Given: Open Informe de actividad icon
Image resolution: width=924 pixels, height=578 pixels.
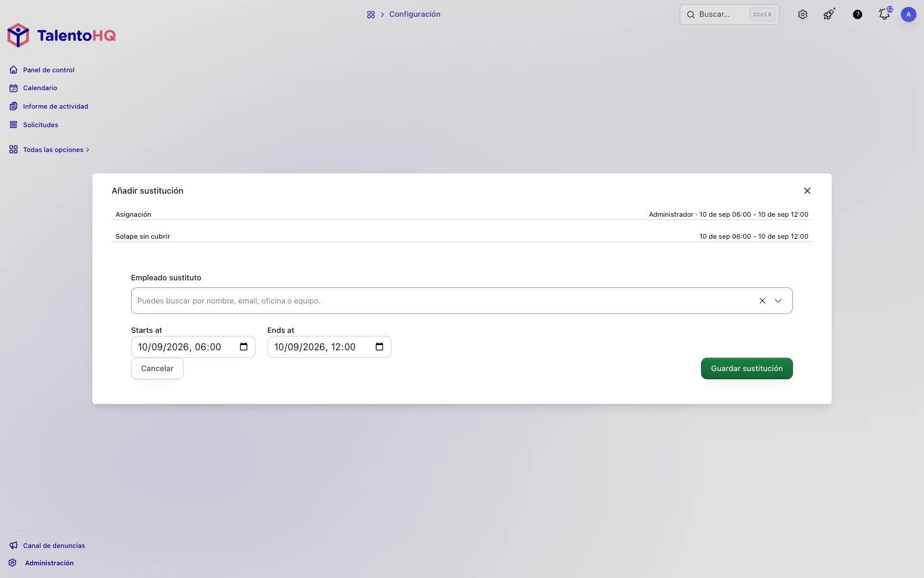Looking at the screenshot, I should click(13, 106).
